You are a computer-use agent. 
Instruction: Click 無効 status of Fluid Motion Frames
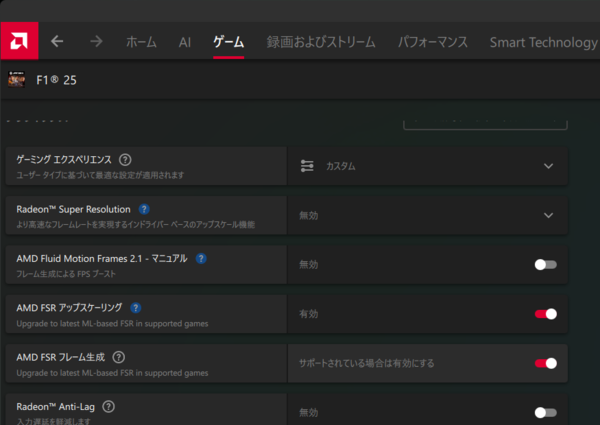coord(308,265)
